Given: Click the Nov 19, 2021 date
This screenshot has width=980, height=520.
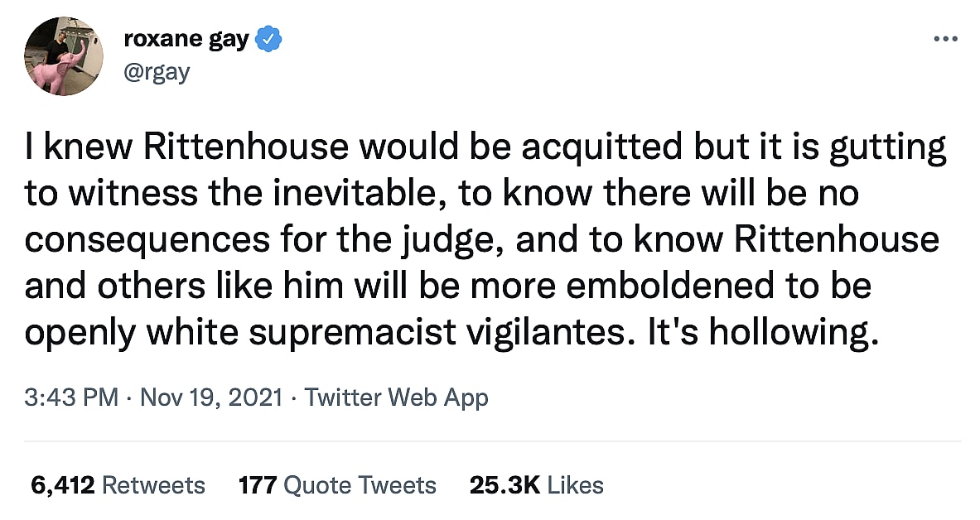Looking at the screenshot, I should click(x=210, y=397).
